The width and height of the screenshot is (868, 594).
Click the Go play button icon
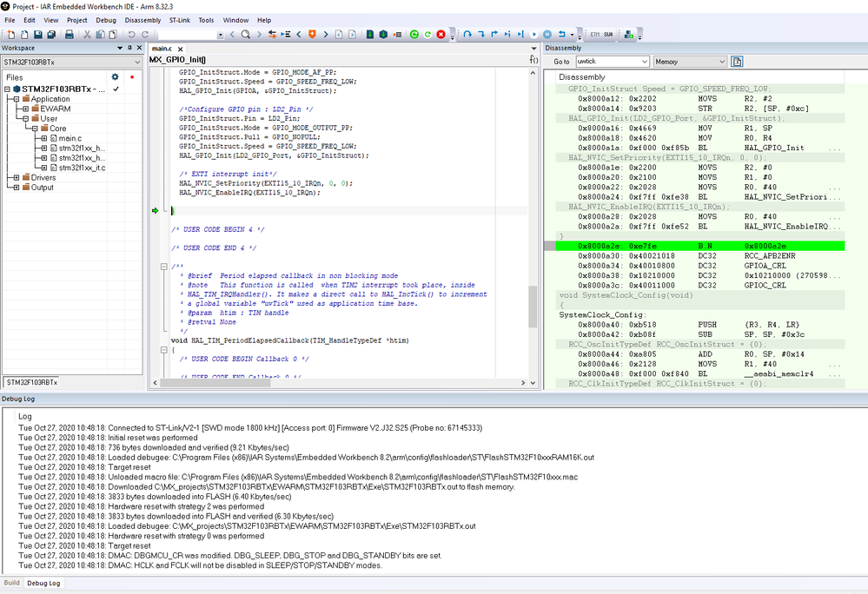point(533,34)
